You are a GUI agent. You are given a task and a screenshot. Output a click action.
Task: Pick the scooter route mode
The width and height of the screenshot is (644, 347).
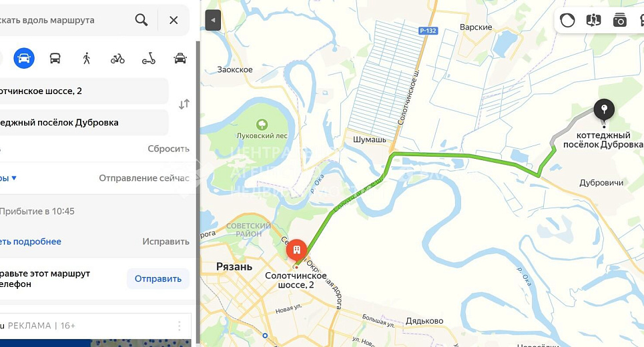click(x=149, y=58)
